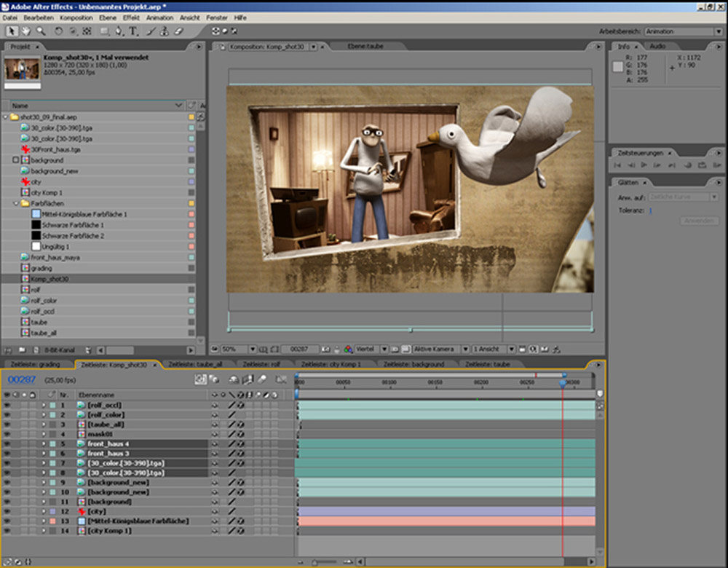Screen dimensions: 728x568
Task: Switch to the Audio panel tab
Action: pyautogui.click(x=657, y=47)
